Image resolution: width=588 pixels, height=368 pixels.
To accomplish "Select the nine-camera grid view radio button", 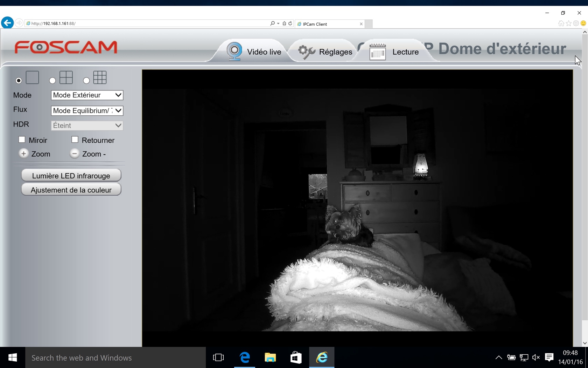I will (86, 81).
